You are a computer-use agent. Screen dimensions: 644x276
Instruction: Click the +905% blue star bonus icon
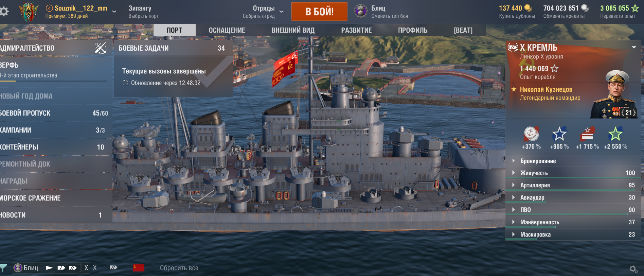pyautogui.click(x=559, y=134)
